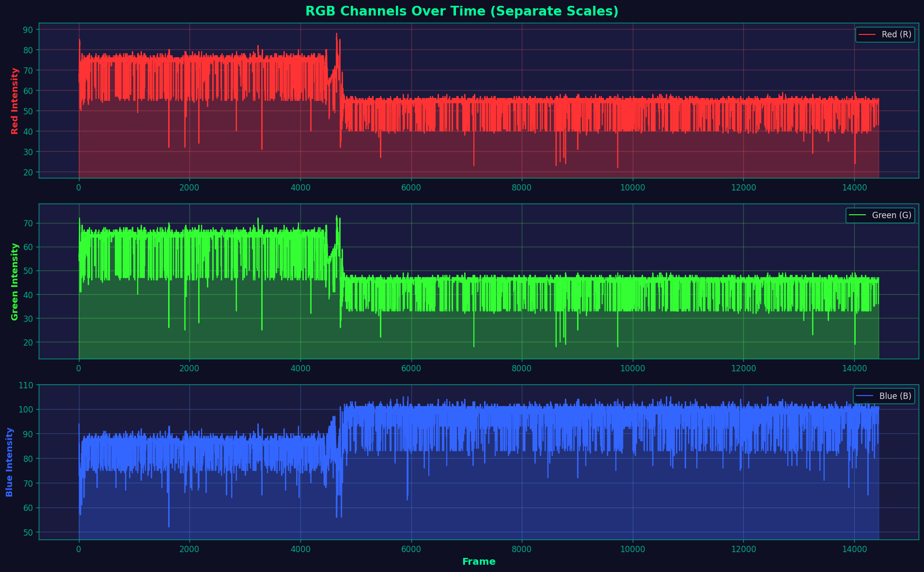924x572 pixels.
Task: Click the "Green Intensity" y-axis label
Action: (x=15, y=282)
